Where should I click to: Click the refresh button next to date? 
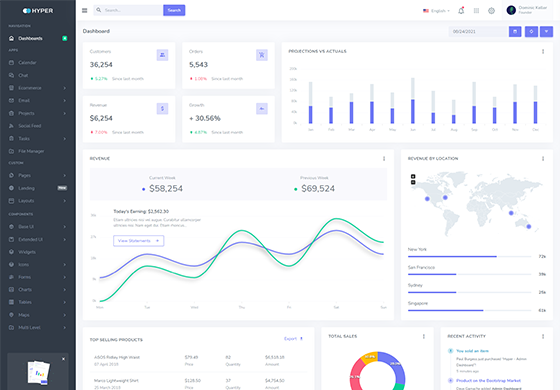tap(531, 31)
